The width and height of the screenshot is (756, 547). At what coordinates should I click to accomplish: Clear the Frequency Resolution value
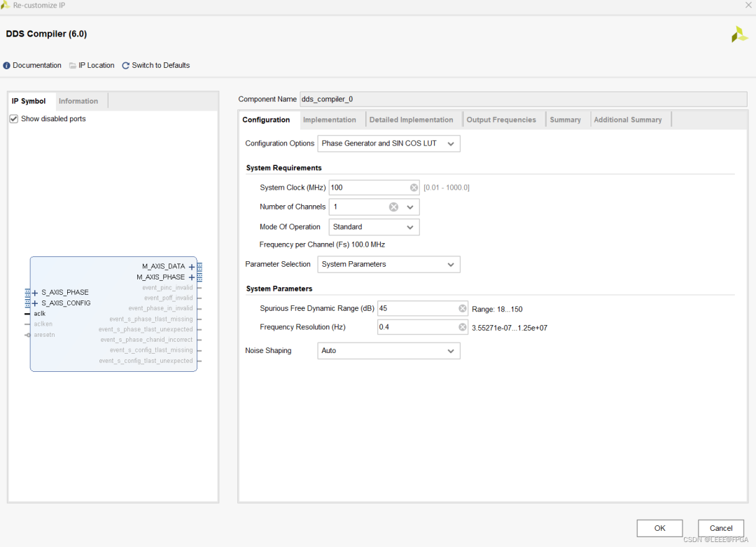[x=463, y=327]
